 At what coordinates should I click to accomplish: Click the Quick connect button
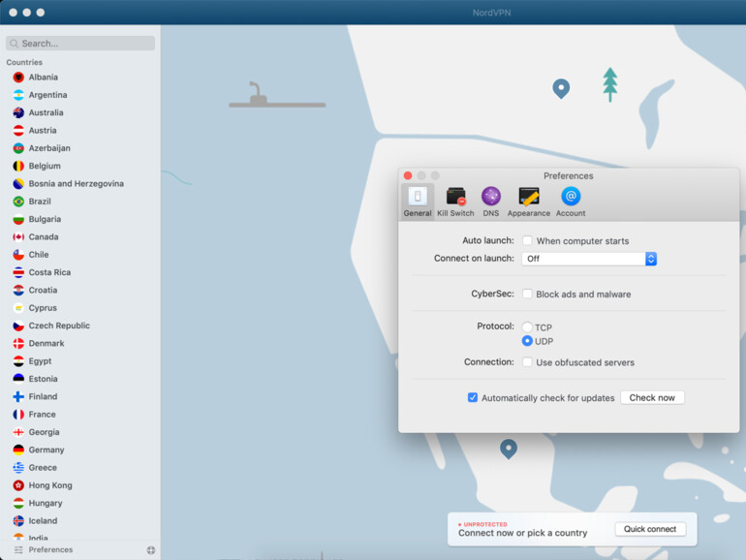[x=650, y=529]
